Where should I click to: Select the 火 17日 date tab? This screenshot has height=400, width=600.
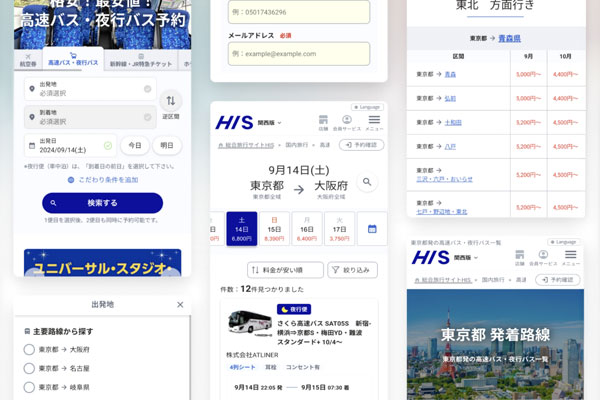339,229
